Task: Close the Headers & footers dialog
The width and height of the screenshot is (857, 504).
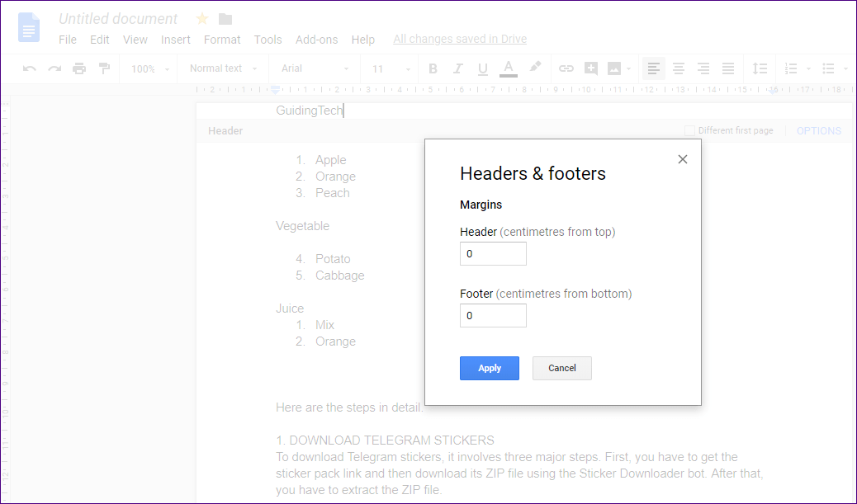Action: point(683,159)
